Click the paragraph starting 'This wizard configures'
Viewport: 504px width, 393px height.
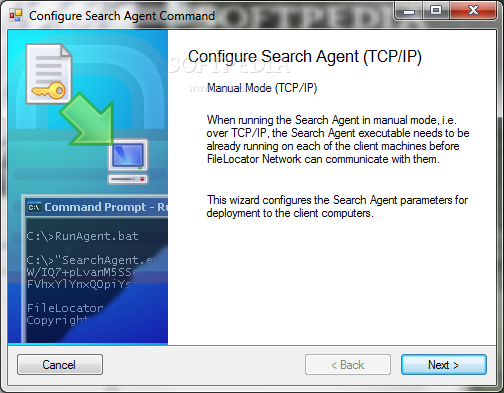click(x=337, y=206)
